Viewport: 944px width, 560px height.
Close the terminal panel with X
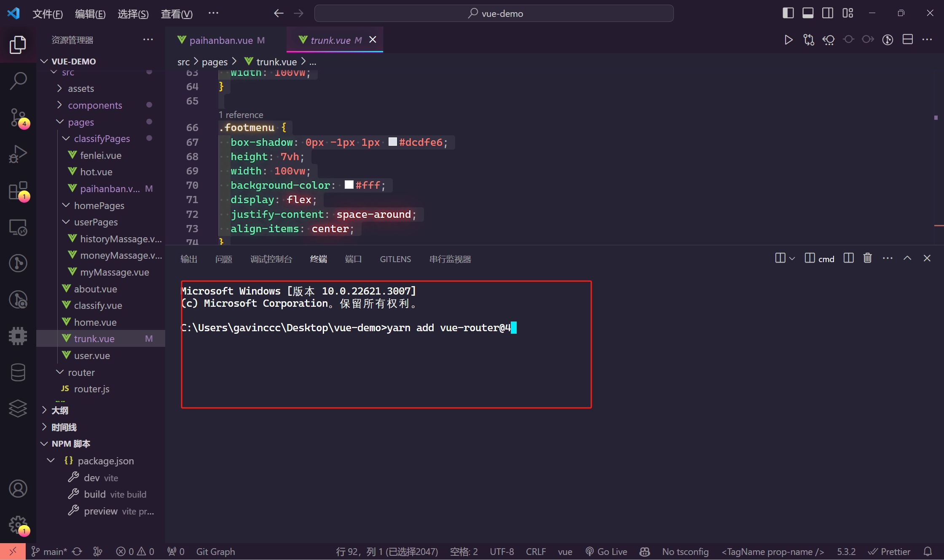927,258
